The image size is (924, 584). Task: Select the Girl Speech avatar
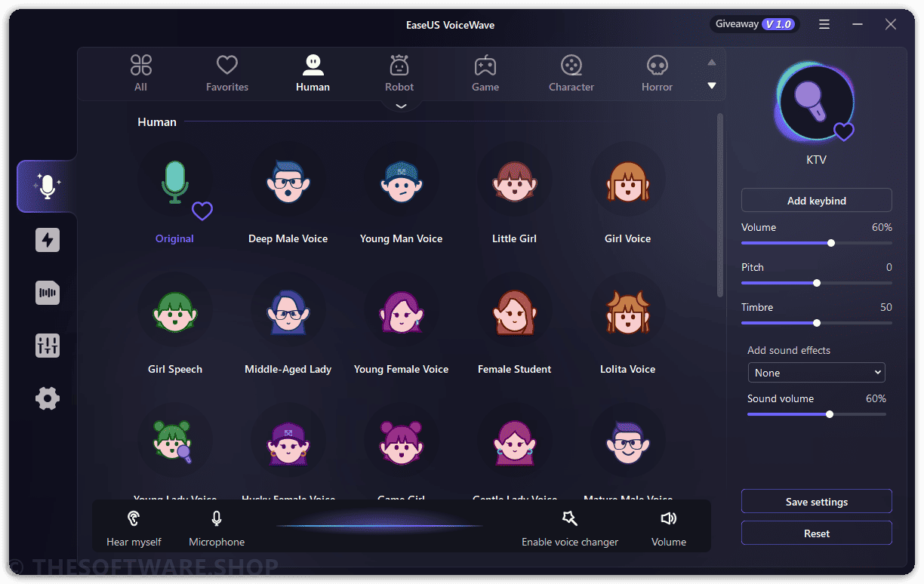[174, 312]
